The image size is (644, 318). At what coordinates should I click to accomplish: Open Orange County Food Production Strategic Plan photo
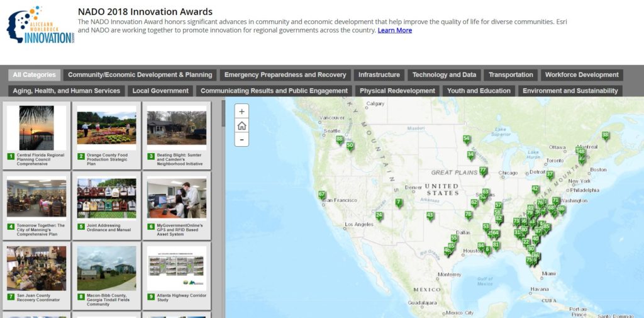pyautogui.click(x=106, y=128)
